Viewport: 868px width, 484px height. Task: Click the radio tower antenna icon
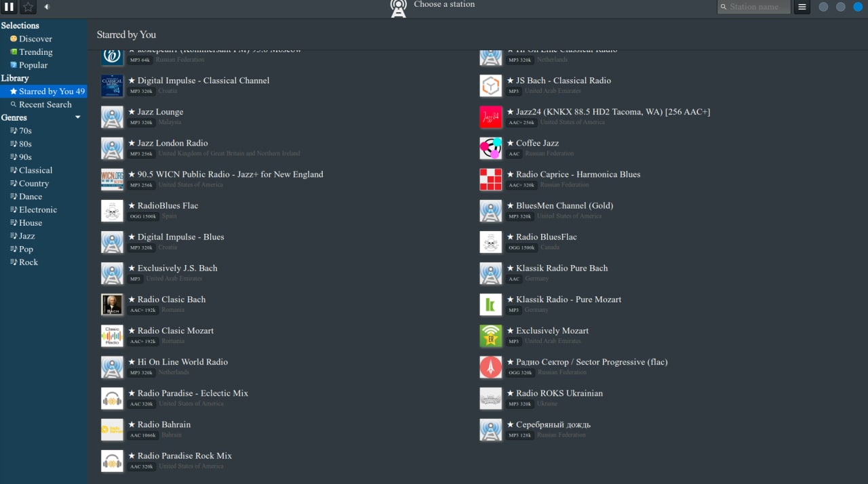[x=398, y=8]
